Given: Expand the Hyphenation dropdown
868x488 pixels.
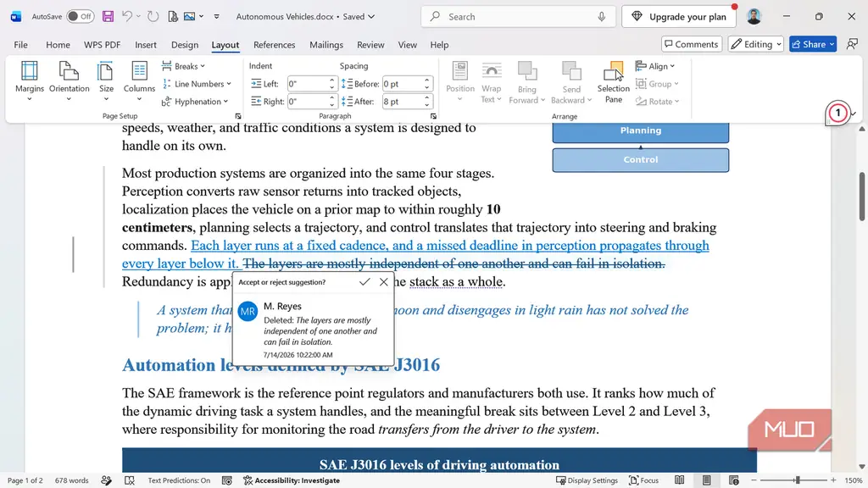Looking at the screenshot, I should (195, 102).
